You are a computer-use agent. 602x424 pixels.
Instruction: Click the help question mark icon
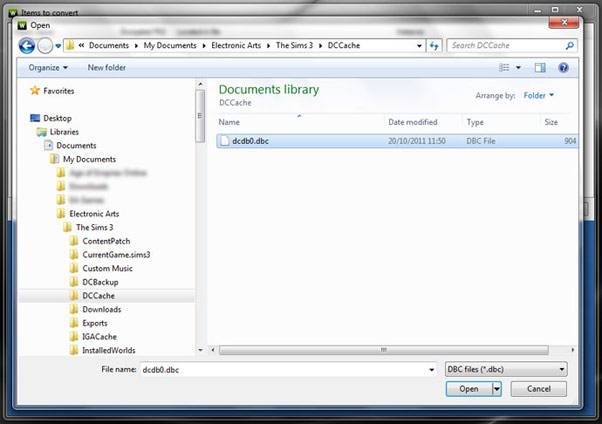(564, 68)
